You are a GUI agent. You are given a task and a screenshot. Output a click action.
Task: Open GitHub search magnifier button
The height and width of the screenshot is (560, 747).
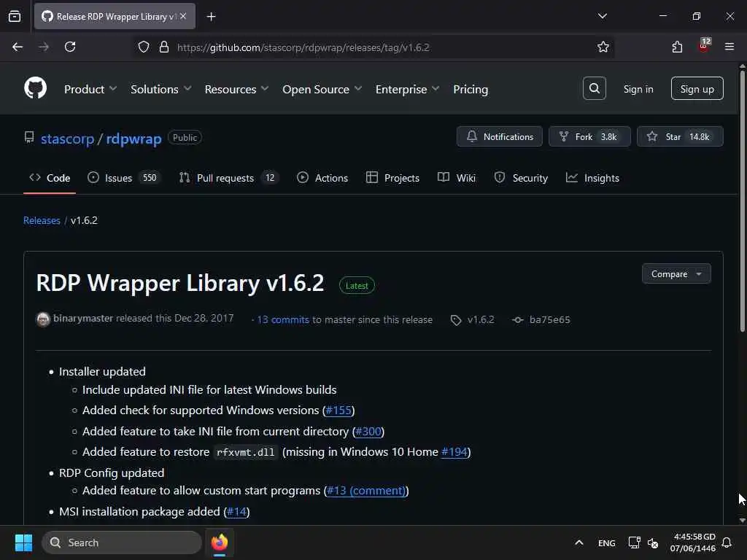594,88
